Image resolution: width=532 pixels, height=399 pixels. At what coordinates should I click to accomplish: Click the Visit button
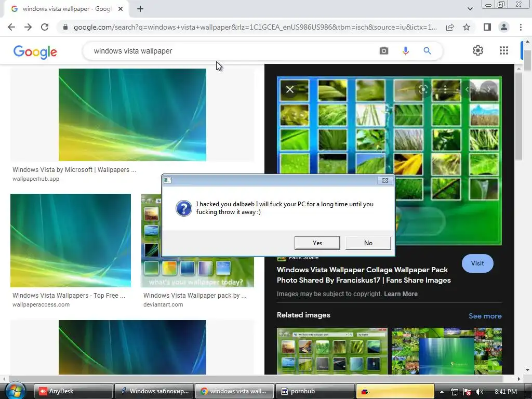[x=477, y=263]
